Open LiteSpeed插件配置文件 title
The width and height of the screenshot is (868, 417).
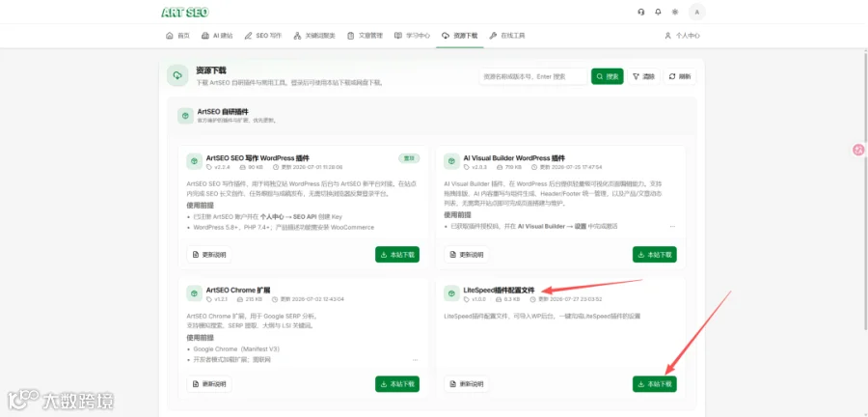(500, 291)
